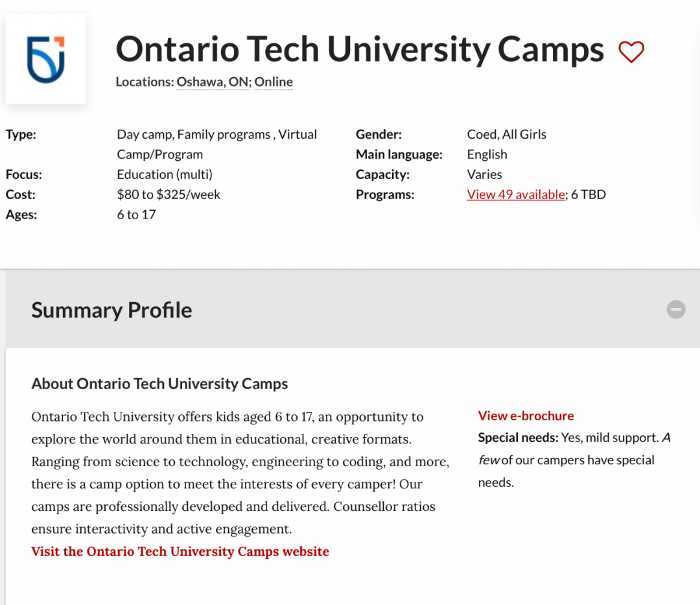Click the Varies capacity value
The height and width of the screenshot is (605, 700).
pos(484,174)
